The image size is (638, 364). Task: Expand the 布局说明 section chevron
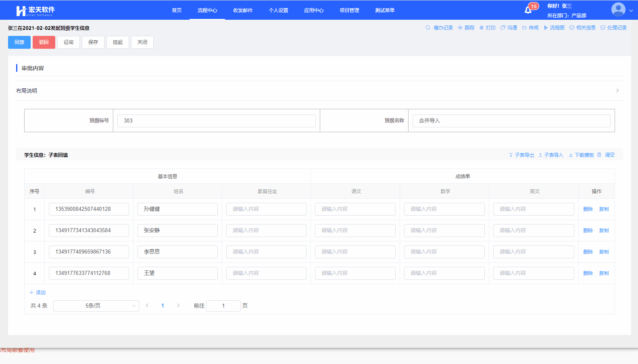tap(617, 91)
